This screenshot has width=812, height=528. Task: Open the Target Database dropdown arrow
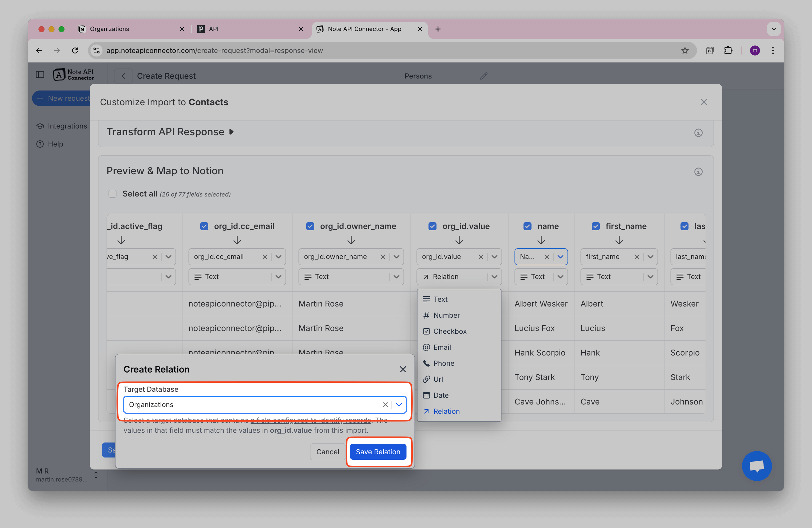398,404
